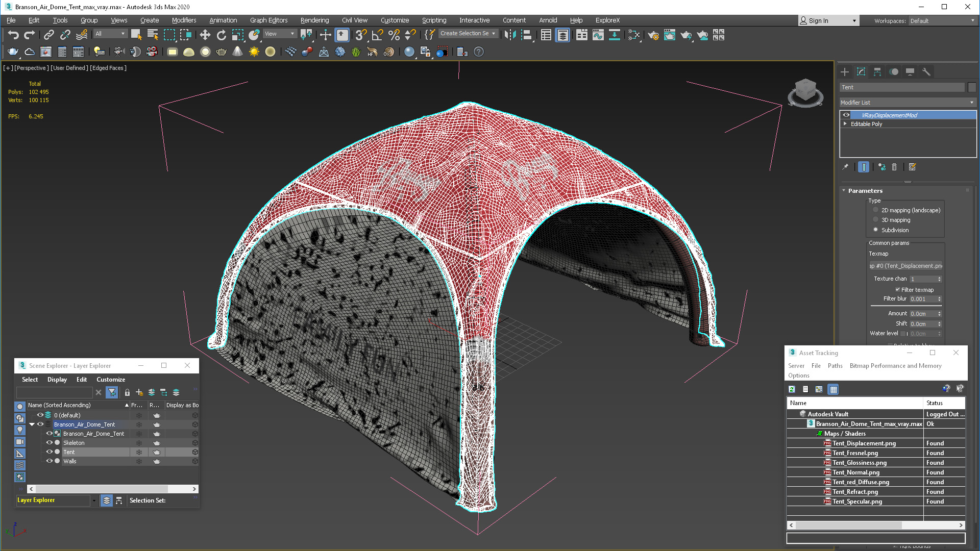980x551 pixels.
Task: Open the Graph Editors menu
Action: [x=268, y=20]
